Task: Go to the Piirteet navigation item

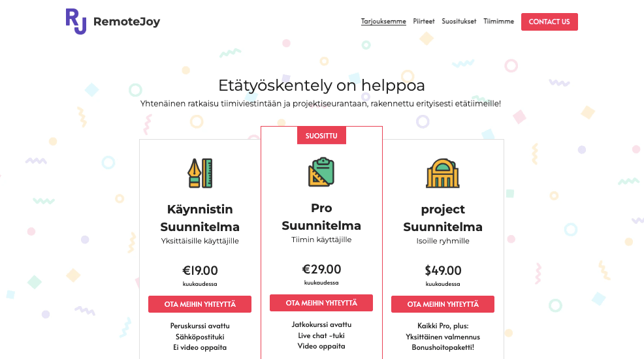Action: click(424, 22)
